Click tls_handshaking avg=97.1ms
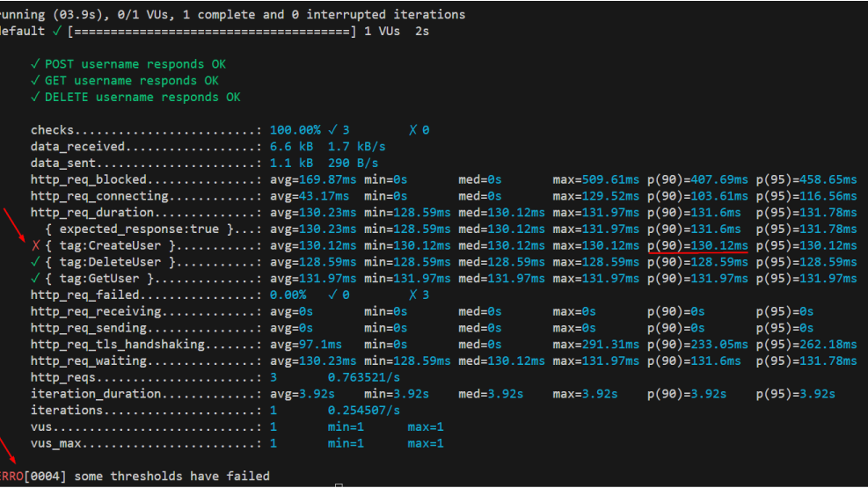This screenshot has width=868, height=488. tap(305, 345)
